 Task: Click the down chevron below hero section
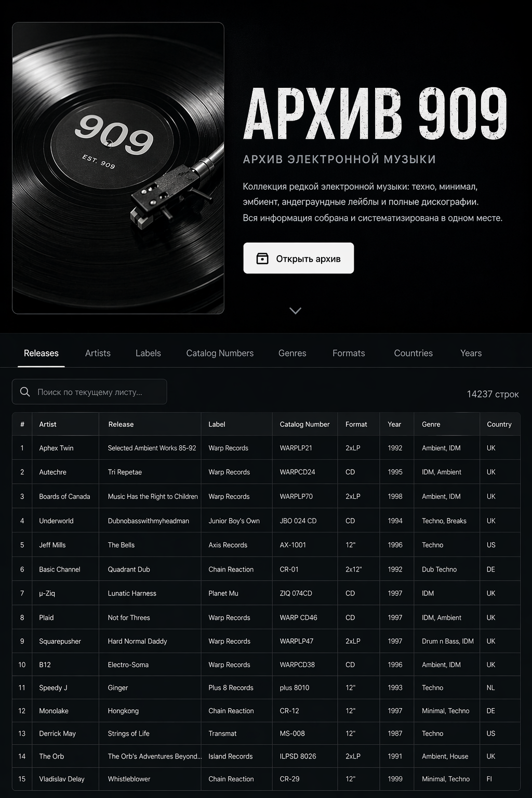click(295, 311)
